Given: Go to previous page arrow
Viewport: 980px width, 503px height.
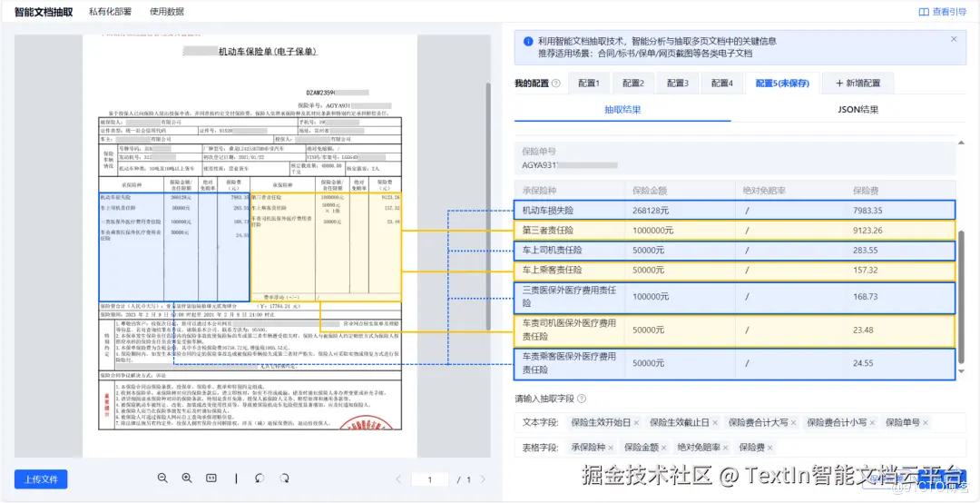Looking at the screenshot, I should click(399, 479).
